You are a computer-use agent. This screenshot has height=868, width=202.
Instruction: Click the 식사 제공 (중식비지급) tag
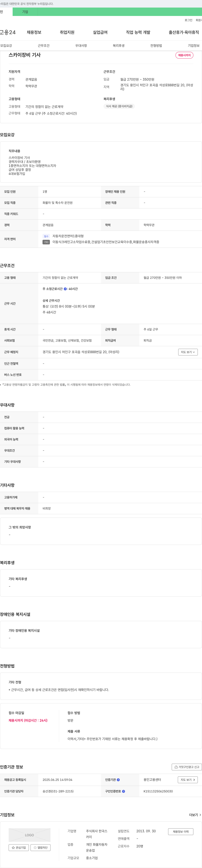point(119,106)
